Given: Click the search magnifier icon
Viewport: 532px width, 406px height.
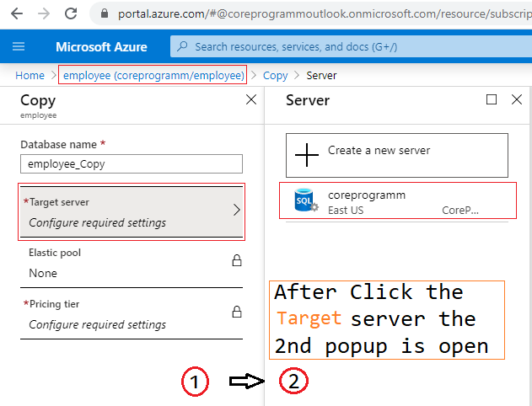Looking at the screenshot, I should pyautogui.click(x=182, y=46).
